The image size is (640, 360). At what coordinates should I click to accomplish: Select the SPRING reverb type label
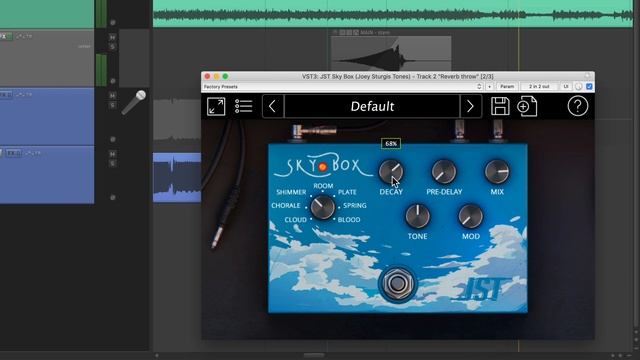(354, 205)
